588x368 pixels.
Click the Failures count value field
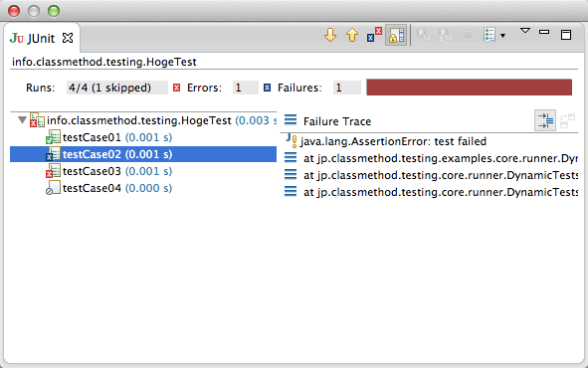(x=347, y=88)
